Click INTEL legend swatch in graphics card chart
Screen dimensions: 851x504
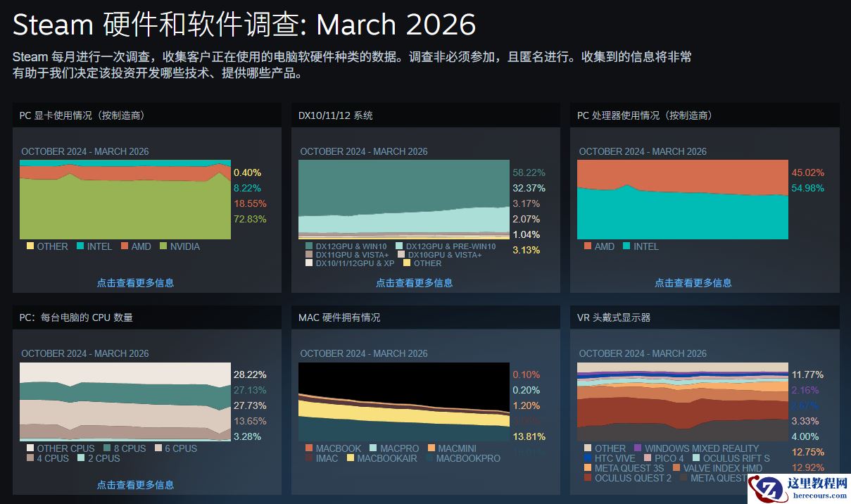80,246
